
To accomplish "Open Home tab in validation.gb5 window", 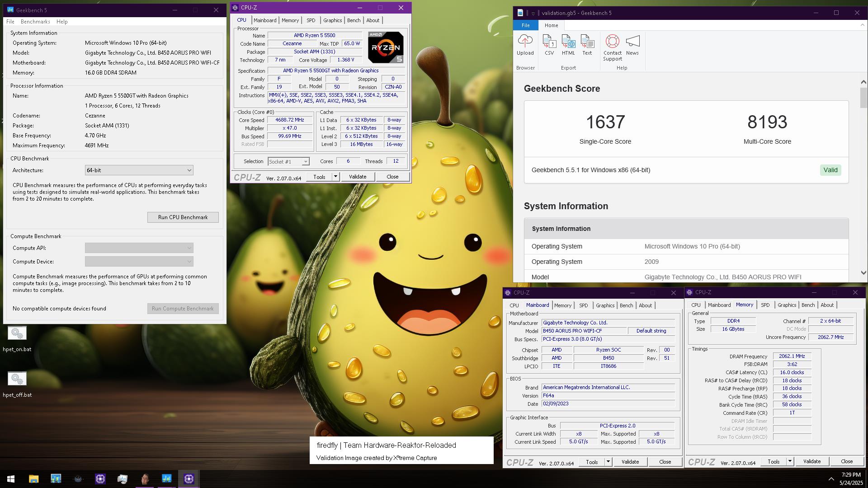I will 551,25.
